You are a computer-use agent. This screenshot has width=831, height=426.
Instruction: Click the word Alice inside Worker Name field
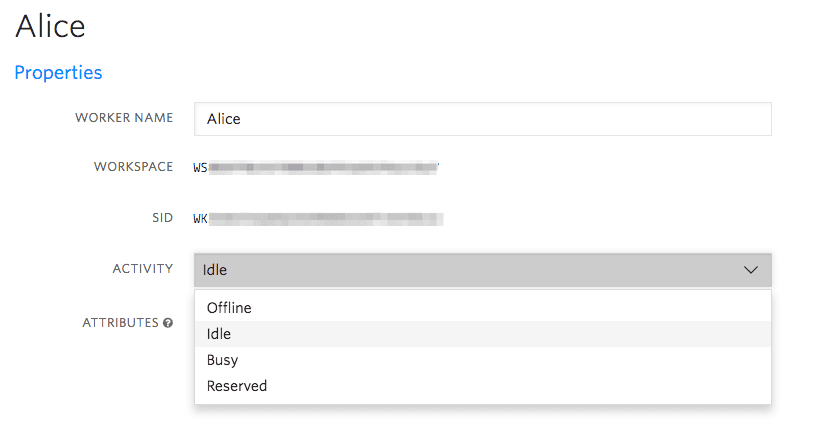tap(224, 119)
